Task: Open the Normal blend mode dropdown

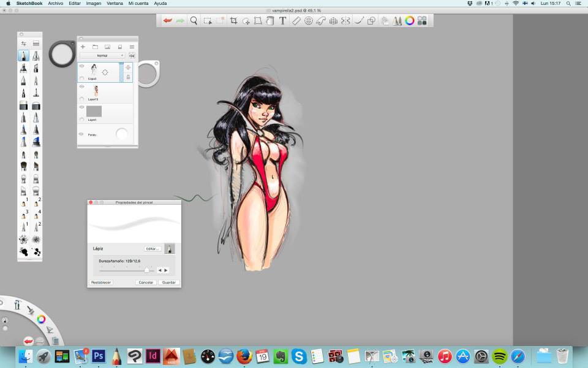Action: [102, 55]
